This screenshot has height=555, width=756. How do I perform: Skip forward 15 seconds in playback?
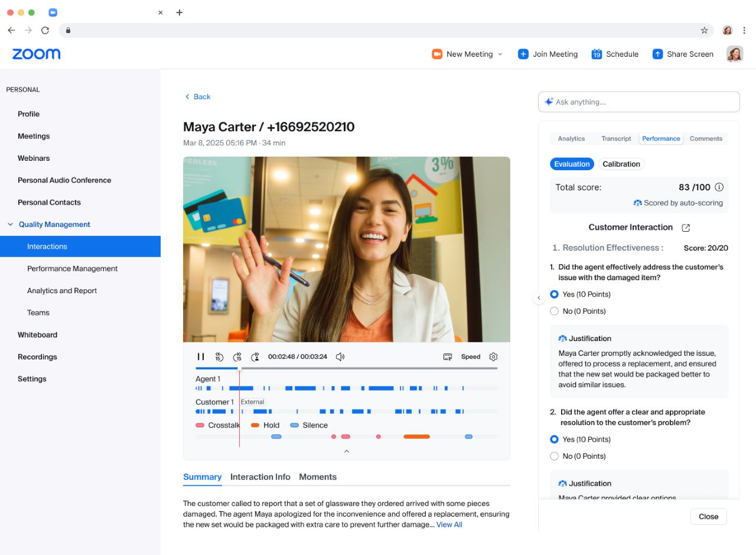coord(238,356)
